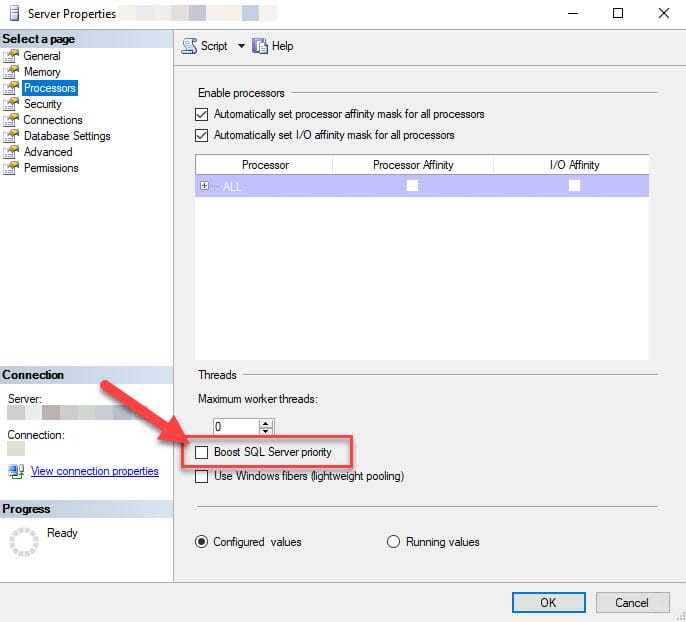
Task: Click the Help book icon
Action: (x=259, y=46)
